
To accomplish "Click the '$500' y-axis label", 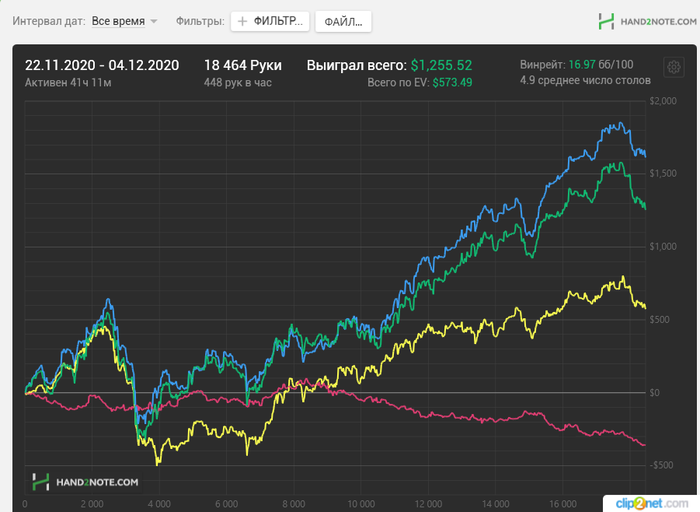I will click(x=659, y=320).
